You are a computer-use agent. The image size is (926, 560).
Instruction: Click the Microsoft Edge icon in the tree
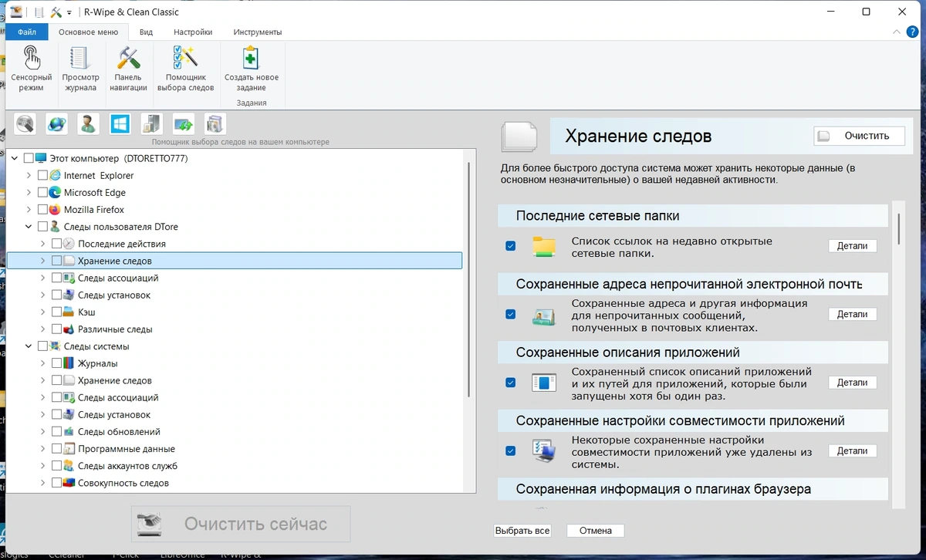pyautogui.click(x=55, y=192)
